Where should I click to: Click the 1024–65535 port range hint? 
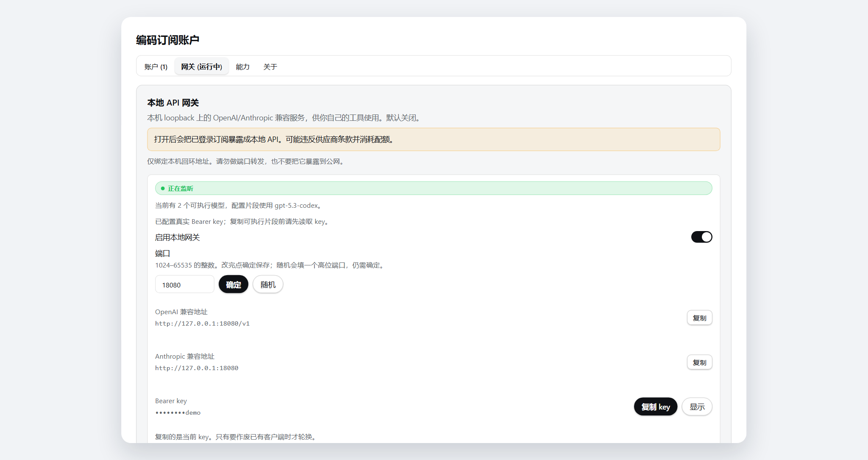tap(271, 265)
